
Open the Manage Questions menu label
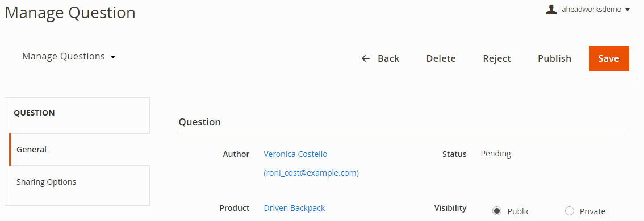pos(64,56)
